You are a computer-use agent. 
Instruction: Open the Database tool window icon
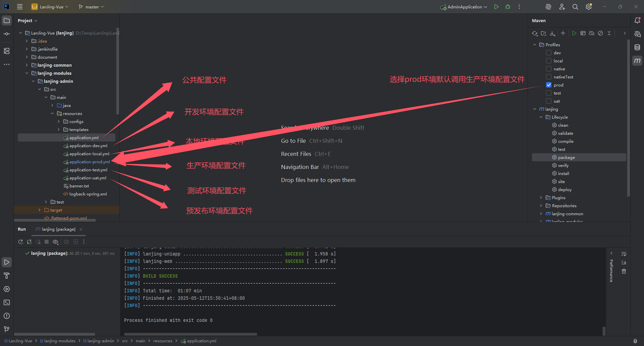click(x=637, y=47)
